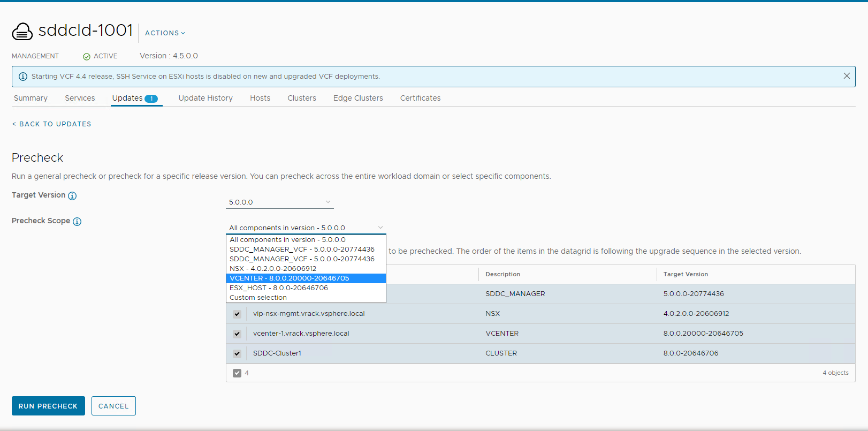868x431 pixels.
Task: Click the SDDC-Cluster1 resource name
Action: coord(277,353)
